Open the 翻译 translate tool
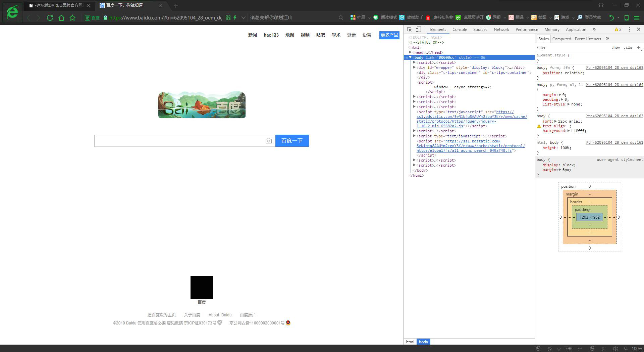 516,17
